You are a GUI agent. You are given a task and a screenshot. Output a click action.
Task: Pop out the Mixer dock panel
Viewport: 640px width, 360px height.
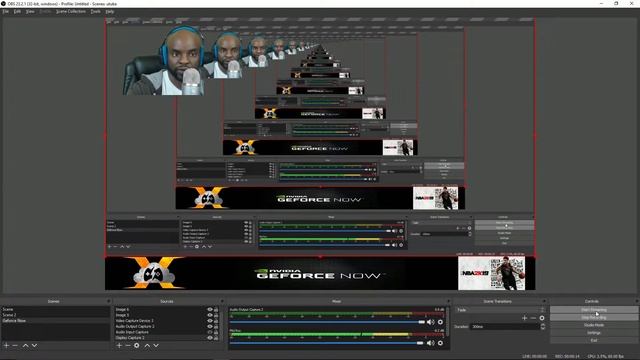[x=448, y=301]
